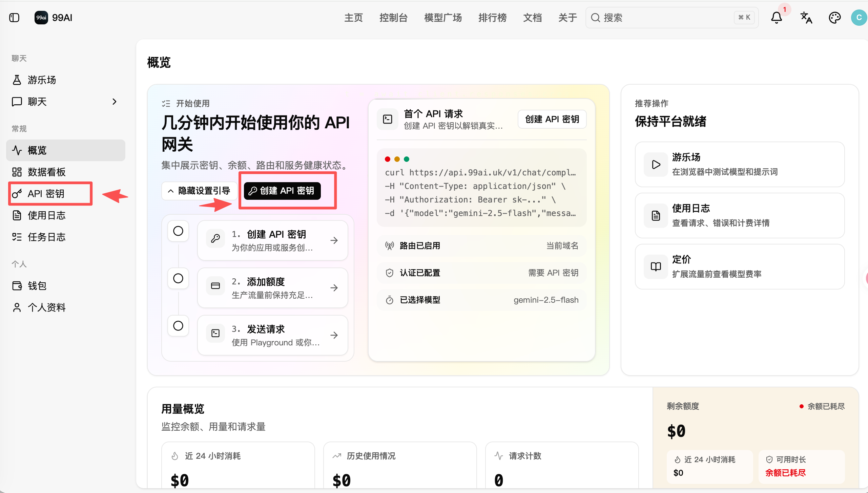Viewport: 868px width, 493px height.
Task: Click the curl code snippet
Action: click(x=481, y=188)
